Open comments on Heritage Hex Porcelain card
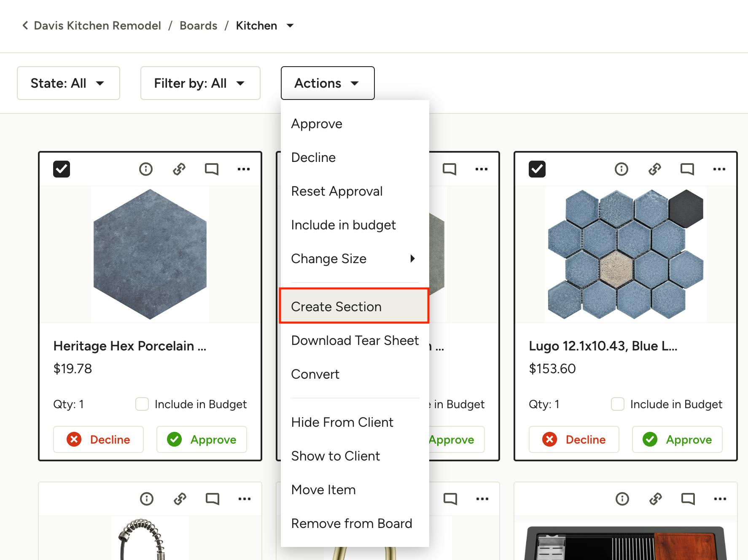This screenshot has width=748, height=560. tap(212, 169)
